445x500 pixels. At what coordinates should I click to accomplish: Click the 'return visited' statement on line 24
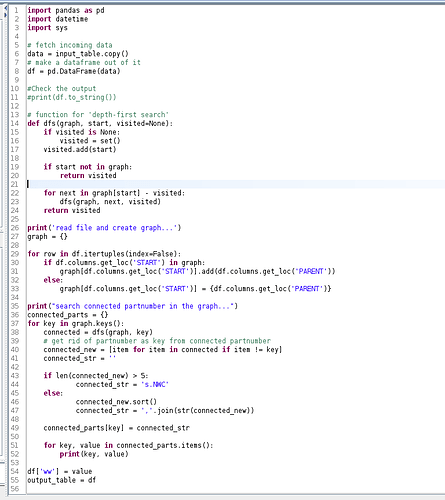[x=72, y=210]
